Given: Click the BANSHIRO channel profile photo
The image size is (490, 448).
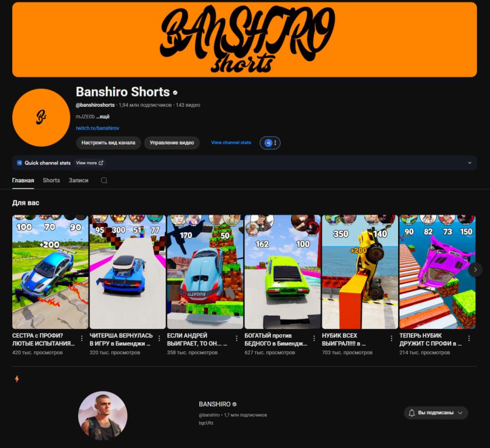Looking at the screenshot, I should 103,416.
